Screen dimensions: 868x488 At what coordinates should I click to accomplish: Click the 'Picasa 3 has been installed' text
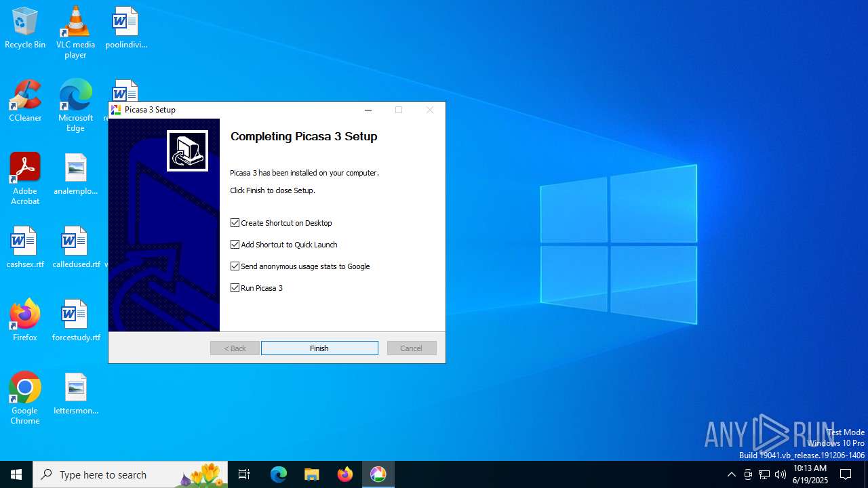pos(304,173)
